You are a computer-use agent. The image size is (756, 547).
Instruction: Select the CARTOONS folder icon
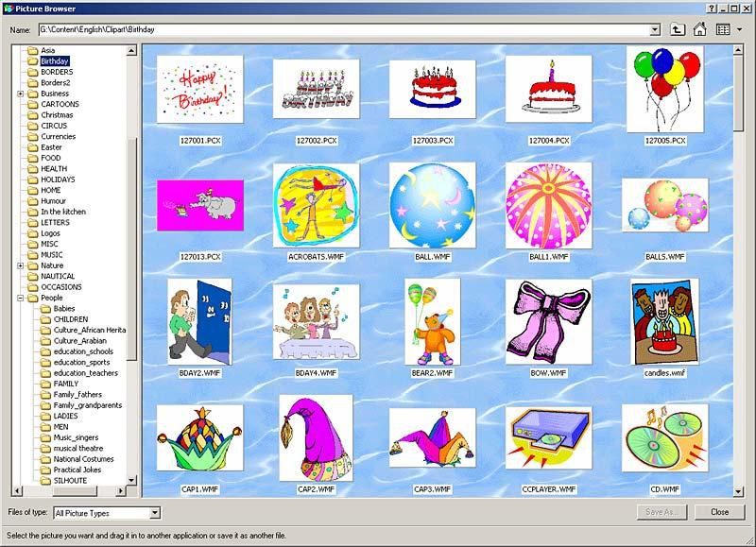point(33,104)
